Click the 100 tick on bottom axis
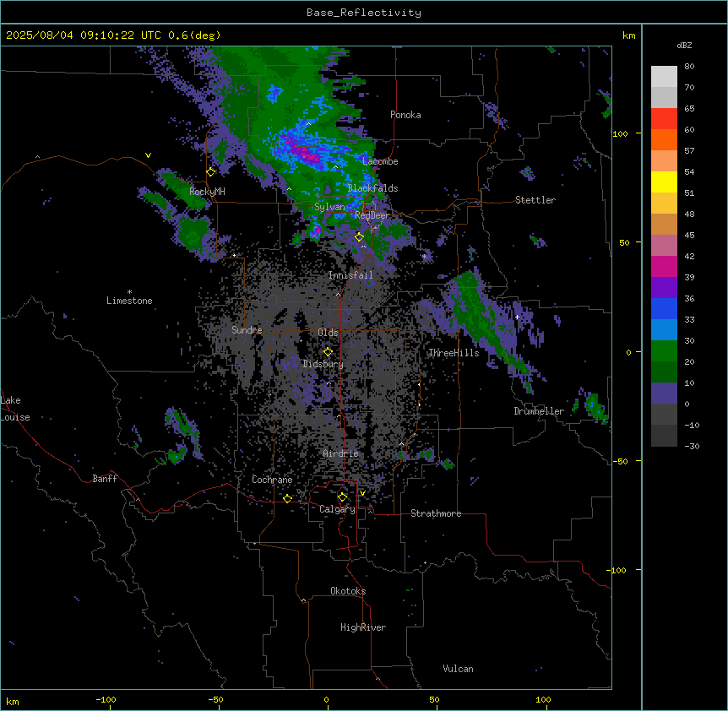This screenshot has height=711, width=728. 543,699
